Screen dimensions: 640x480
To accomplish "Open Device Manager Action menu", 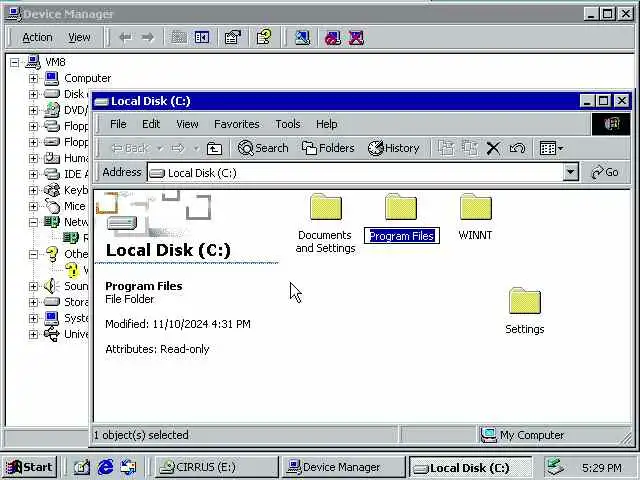I will 37,38.
